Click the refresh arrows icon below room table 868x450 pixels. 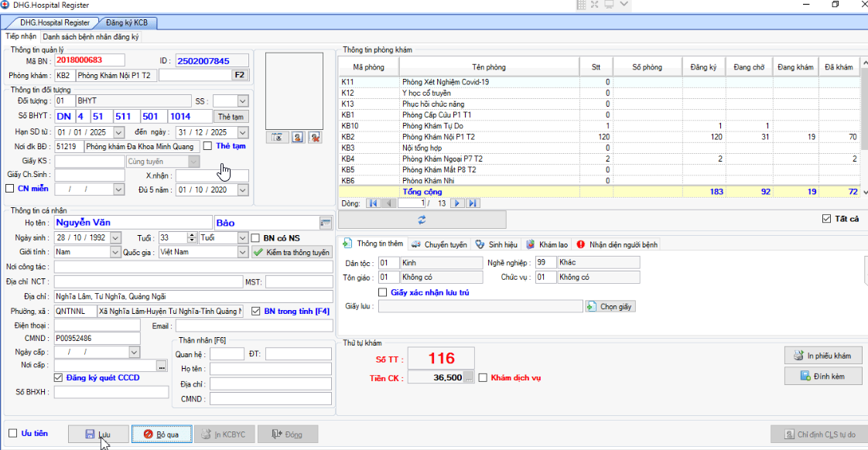422,220
